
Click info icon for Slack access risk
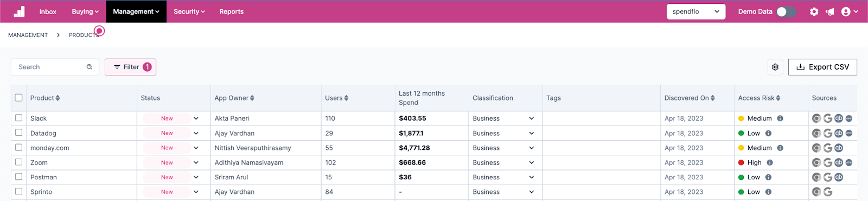tap(780, 118)
